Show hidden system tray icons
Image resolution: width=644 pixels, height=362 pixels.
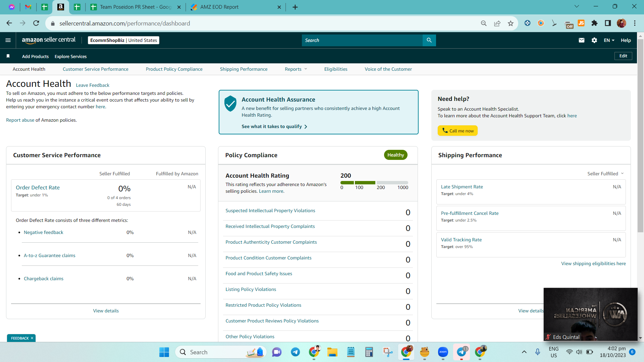(x=524, y=352)
